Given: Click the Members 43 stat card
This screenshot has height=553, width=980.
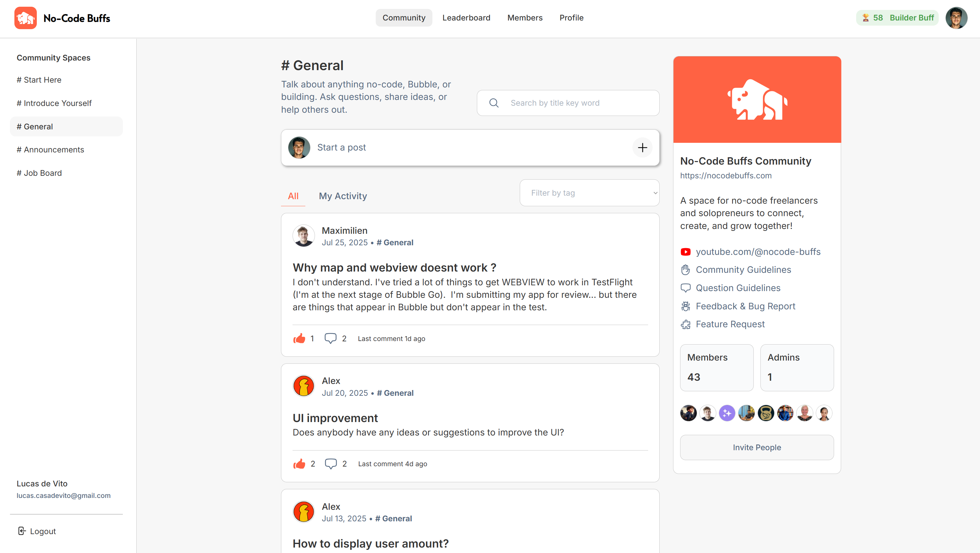Looking at the screenshot, I should (x=717, y=368).
